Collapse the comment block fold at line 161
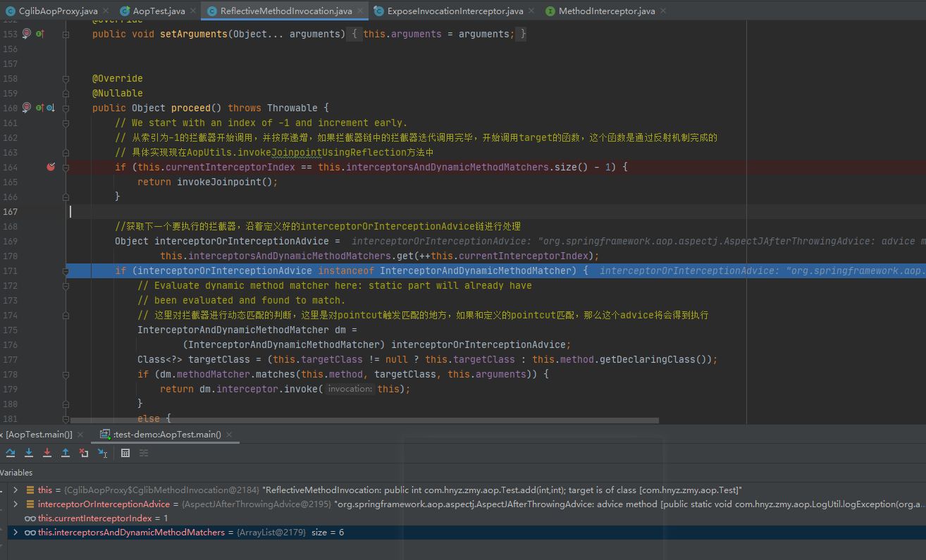The height and width of the screenshot is (560, 926). click(66, 123)
